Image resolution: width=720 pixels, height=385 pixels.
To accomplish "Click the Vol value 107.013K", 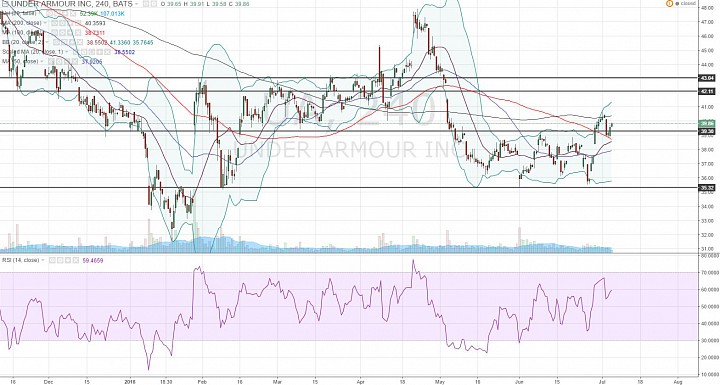I will point(112,14).
